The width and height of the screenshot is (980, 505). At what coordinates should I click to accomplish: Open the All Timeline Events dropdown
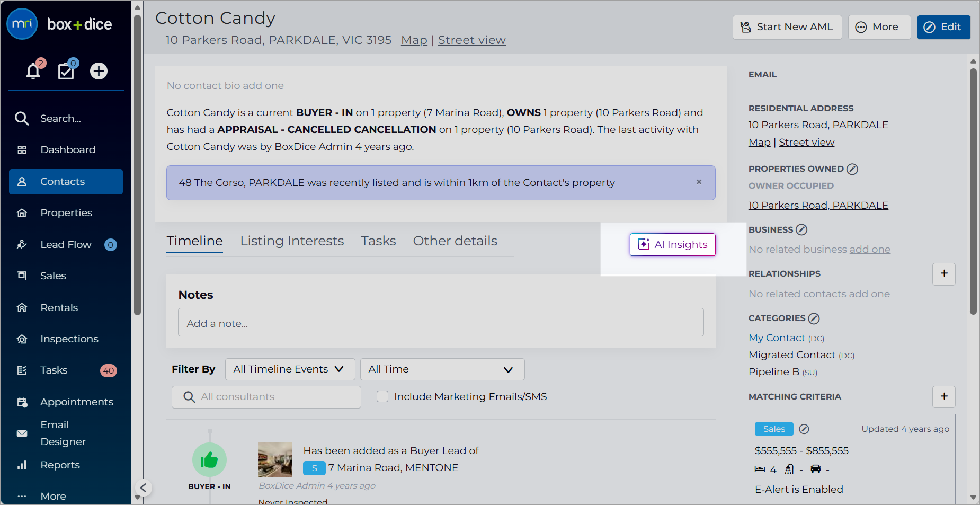click(290, 369)
